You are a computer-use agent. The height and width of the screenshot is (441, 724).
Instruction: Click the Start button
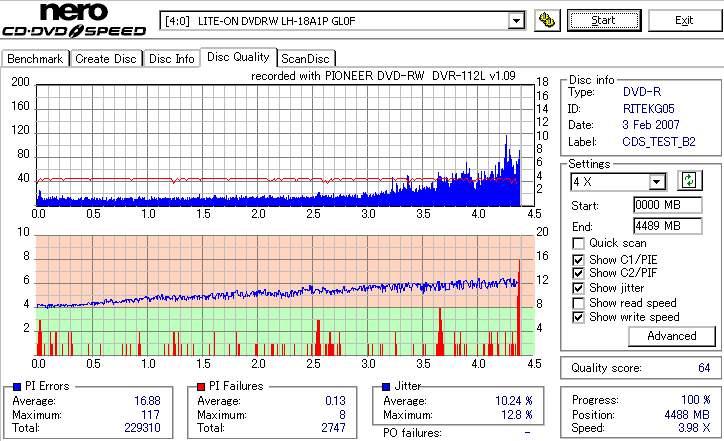click(x=604, y=20)
